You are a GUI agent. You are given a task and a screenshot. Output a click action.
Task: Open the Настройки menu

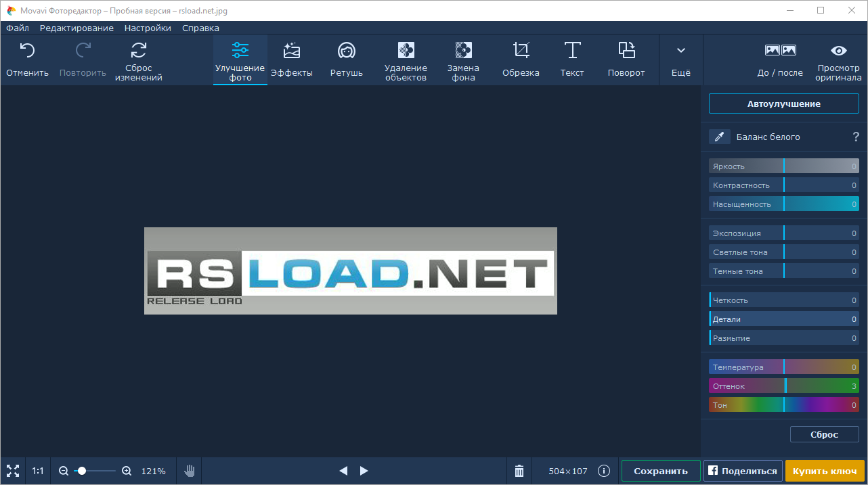coord(148,28)
